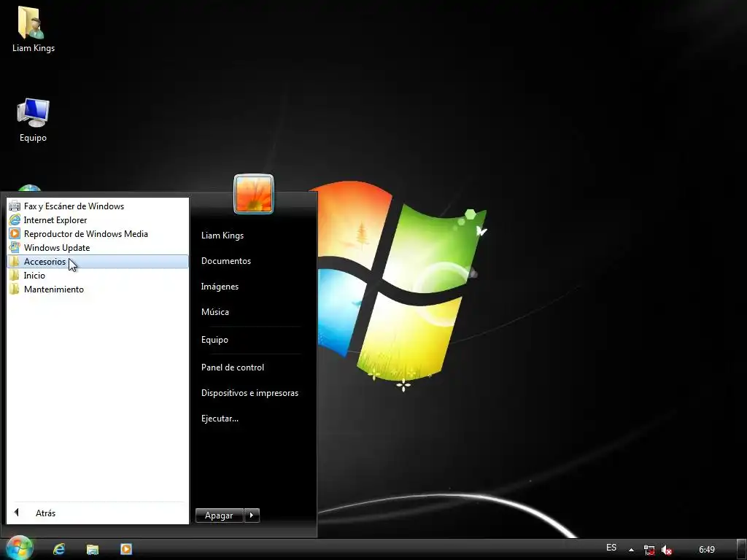
Task: Click Ejecutar... in the Start menu
Action: click(220, 419)
